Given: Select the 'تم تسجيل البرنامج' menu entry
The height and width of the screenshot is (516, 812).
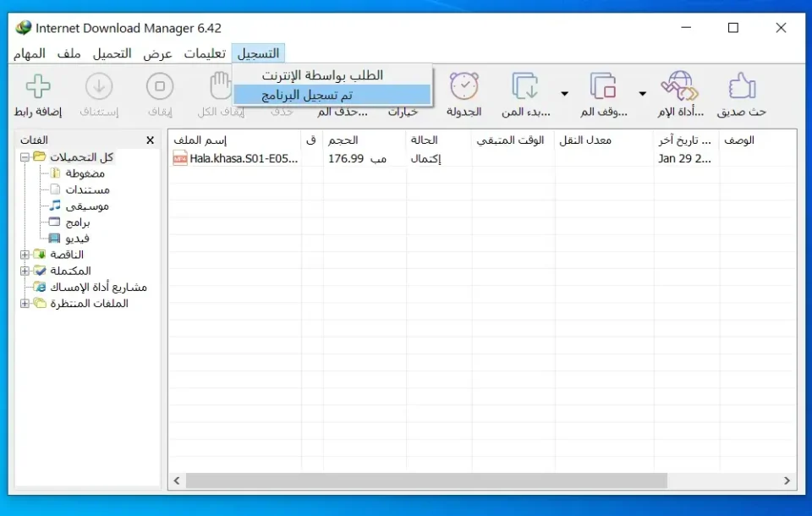Looking at the screenshot, I should pyautogui.click(x=332, y=95).
